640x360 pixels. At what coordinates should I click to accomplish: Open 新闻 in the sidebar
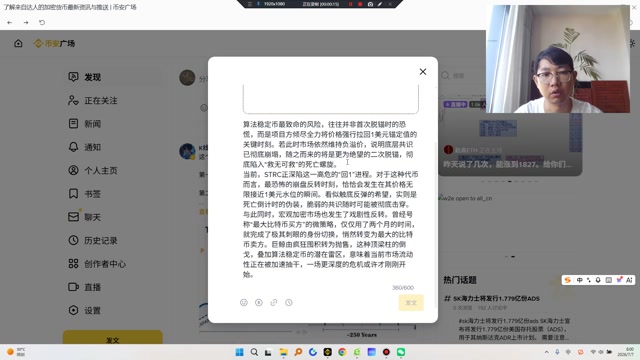click(x=84, y=124)
